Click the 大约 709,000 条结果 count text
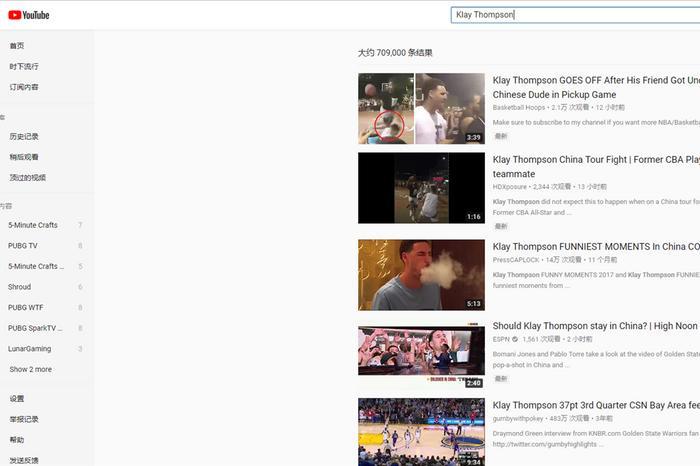700x466 pixels. point(395,53)
